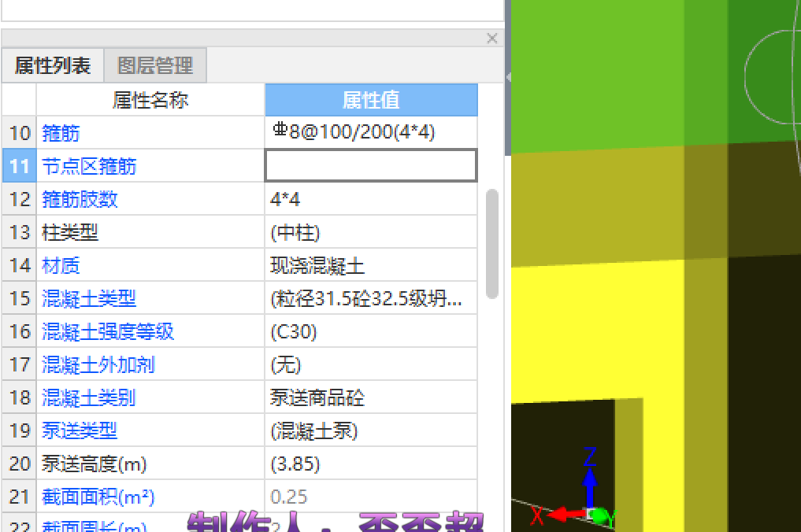Image resolution: width=801 pixels, height=532 pixels.
Task: Switch to 属性列表 tab
Action: (53, 65)
